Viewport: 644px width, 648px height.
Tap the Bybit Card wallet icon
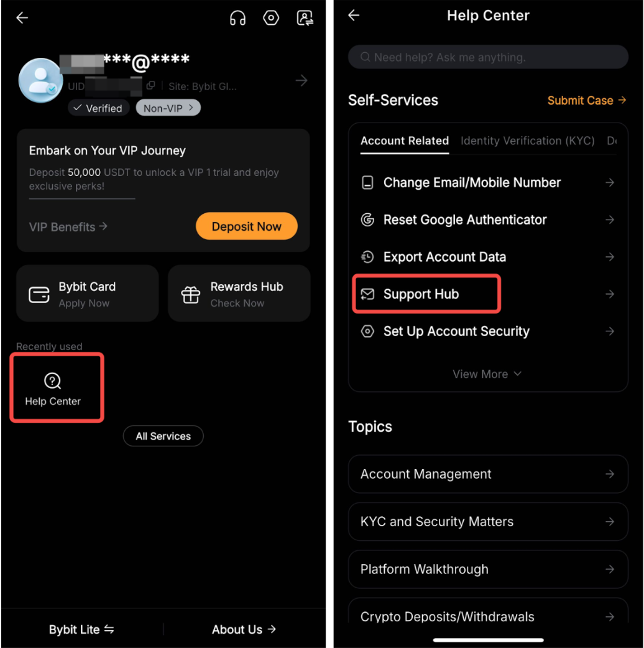point(39,295)
